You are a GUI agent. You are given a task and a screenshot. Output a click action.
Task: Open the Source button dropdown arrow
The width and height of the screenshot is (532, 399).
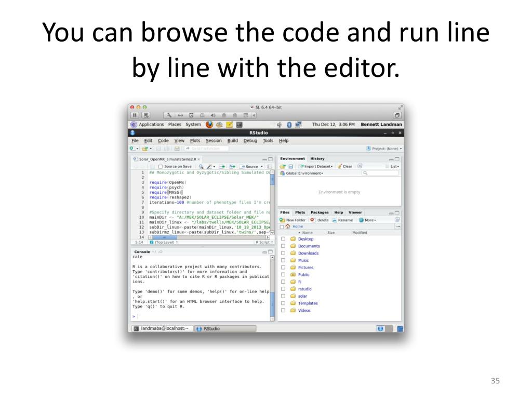(x=262, y=167)
